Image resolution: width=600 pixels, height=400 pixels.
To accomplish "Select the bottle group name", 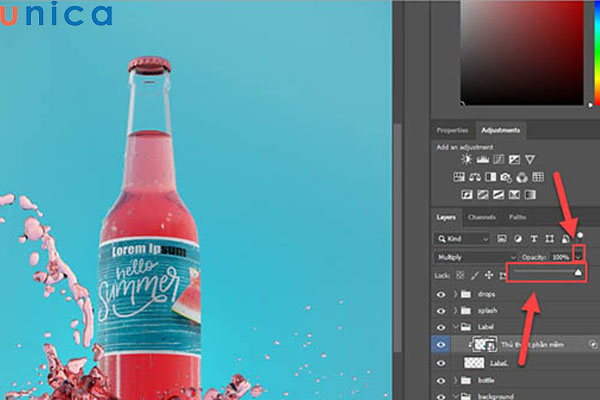I will coord(486,380).
